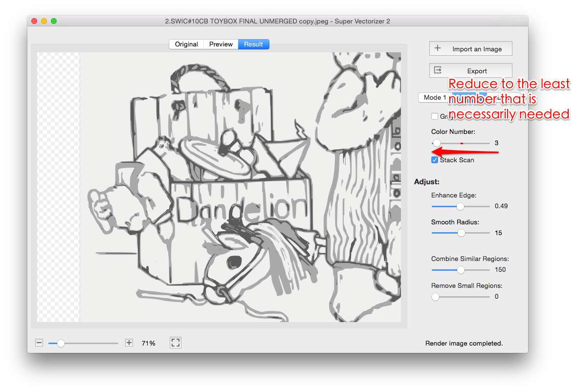Click the Import an Image button
The image size is (576, 392).
[x=476, y=49]
